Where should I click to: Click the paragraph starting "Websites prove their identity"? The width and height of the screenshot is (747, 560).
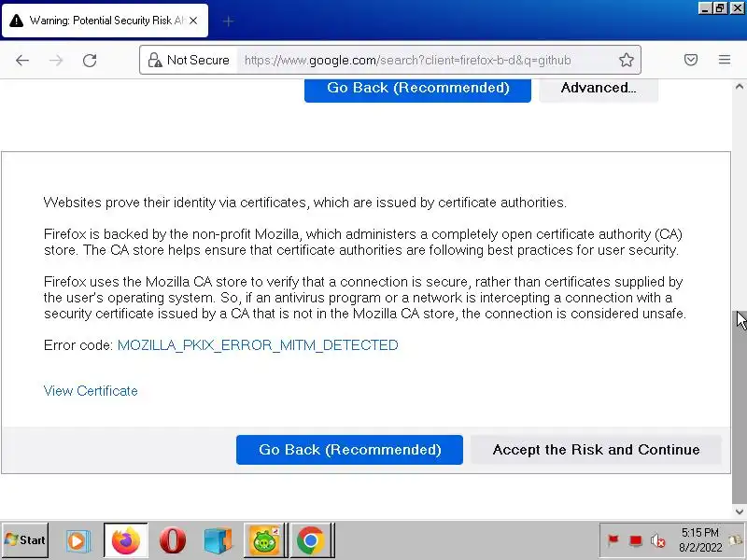point(305,203)
